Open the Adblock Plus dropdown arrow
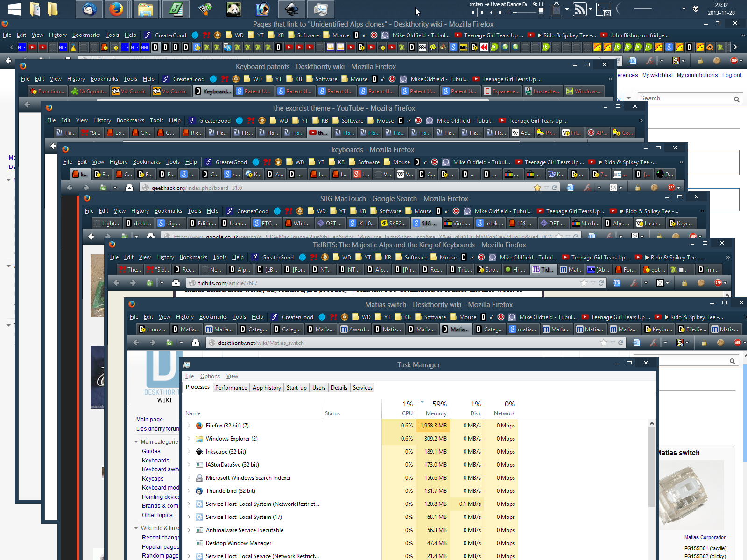The height and width of the screenshot is (560, 747). [745, 343]
